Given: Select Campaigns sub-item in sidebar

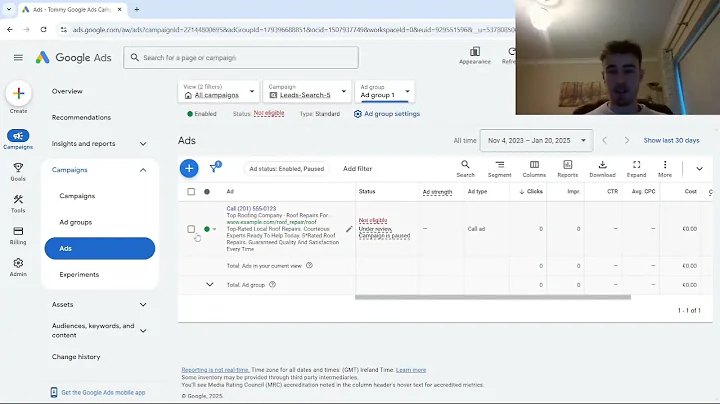Looking at the screenshot, I should 77,196.
